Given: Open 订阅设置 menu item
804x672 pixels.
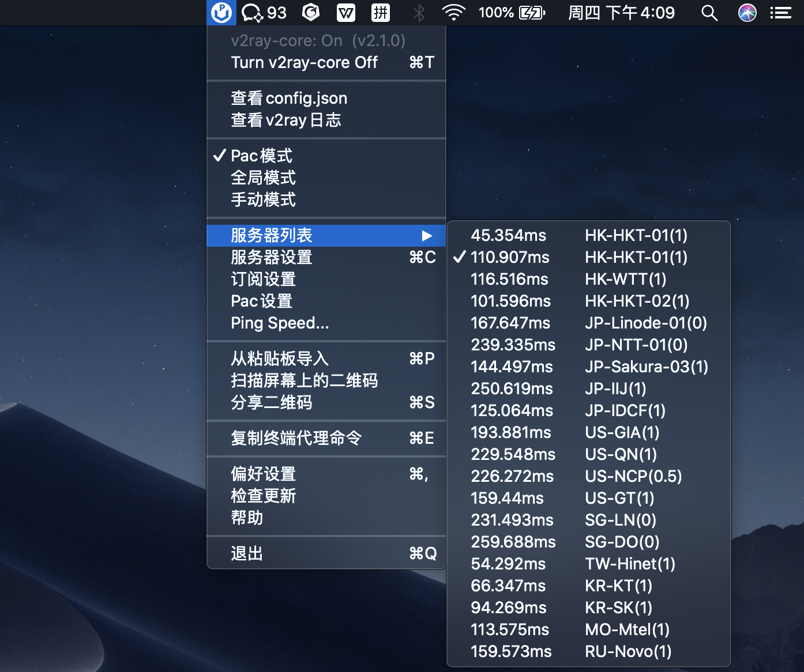Looking at the screenshot, I should (326, 279).
